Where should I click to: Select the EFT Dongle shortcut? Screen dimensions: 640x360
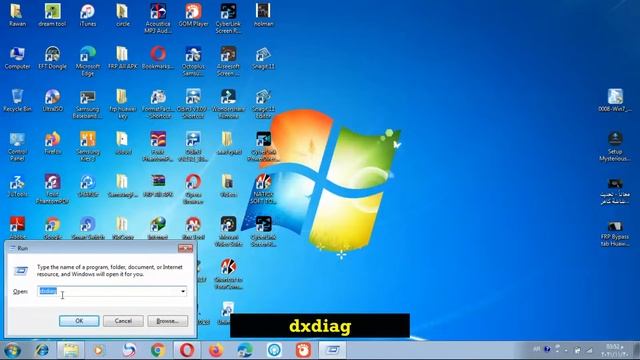pos(52,58)
